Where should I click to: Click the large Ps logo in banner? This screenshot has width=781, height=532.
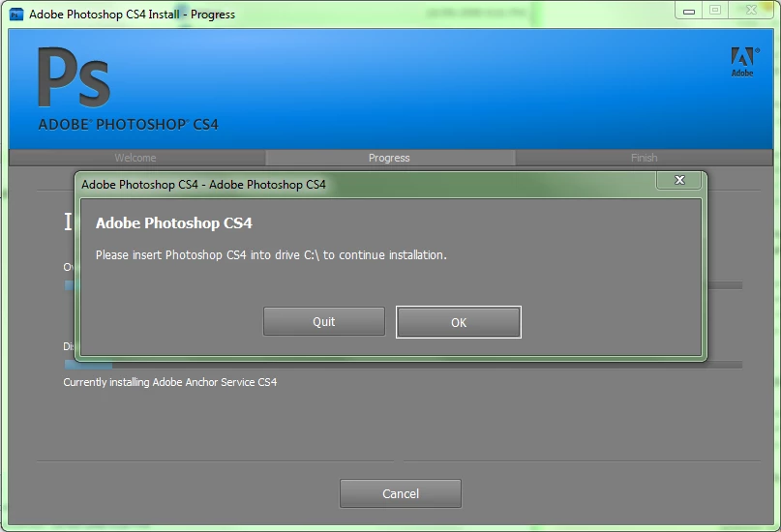74,77
